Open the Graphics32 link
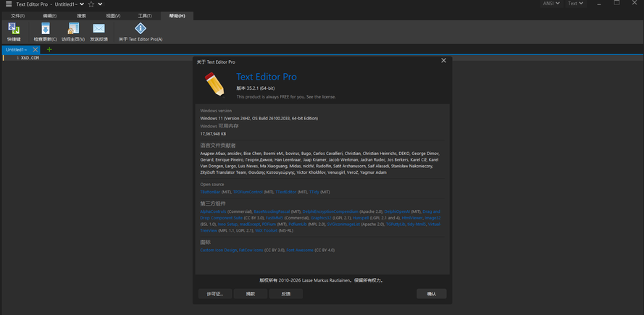 tap(321, 218)
